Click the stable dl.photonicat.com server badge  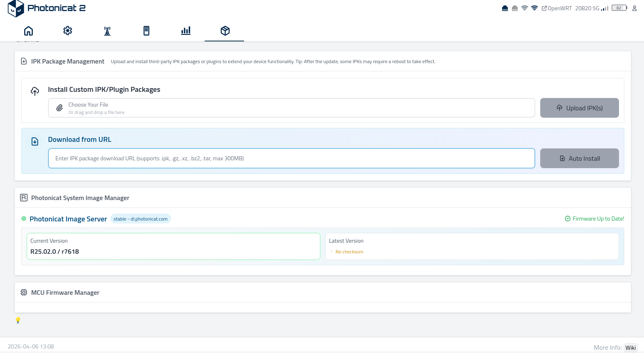(x=140, y=219)
